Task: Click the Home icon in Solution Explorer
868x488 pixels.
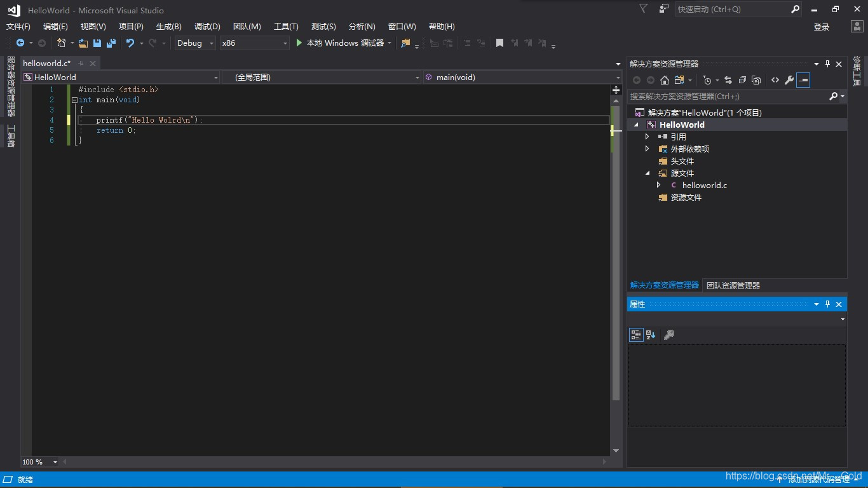Action: point(665,80)
